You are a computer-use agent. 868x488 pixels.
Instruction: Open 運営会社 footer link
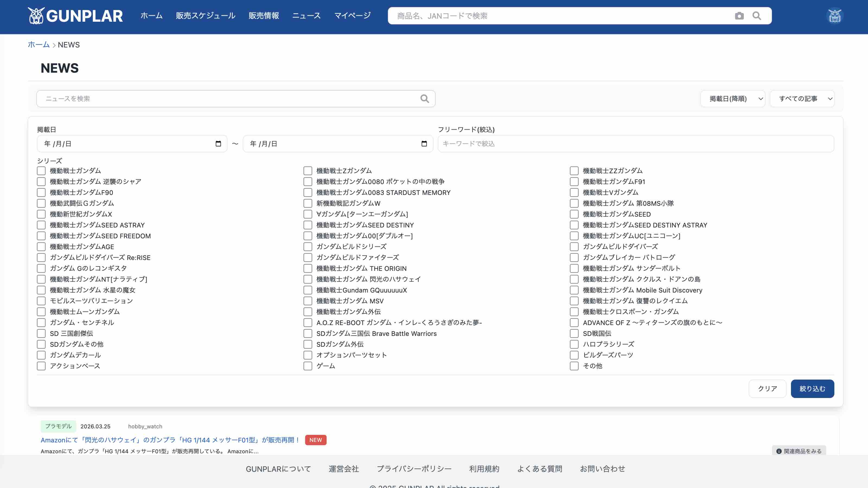pos(344,469)
